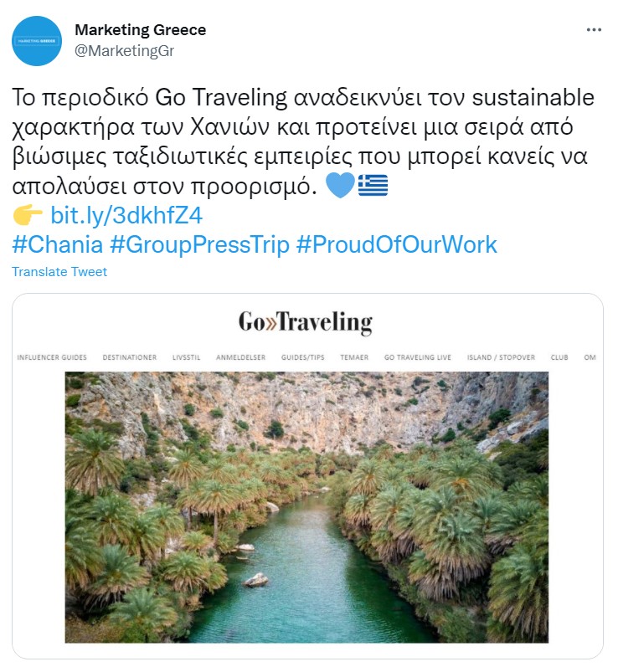Click the Club menu item

click(559, 357)
